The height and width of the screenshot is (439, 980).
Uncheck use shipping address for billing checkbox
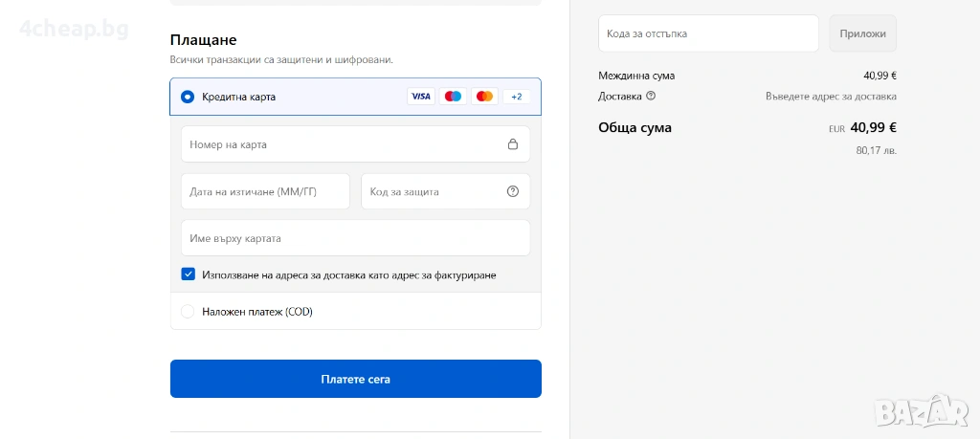189,274
